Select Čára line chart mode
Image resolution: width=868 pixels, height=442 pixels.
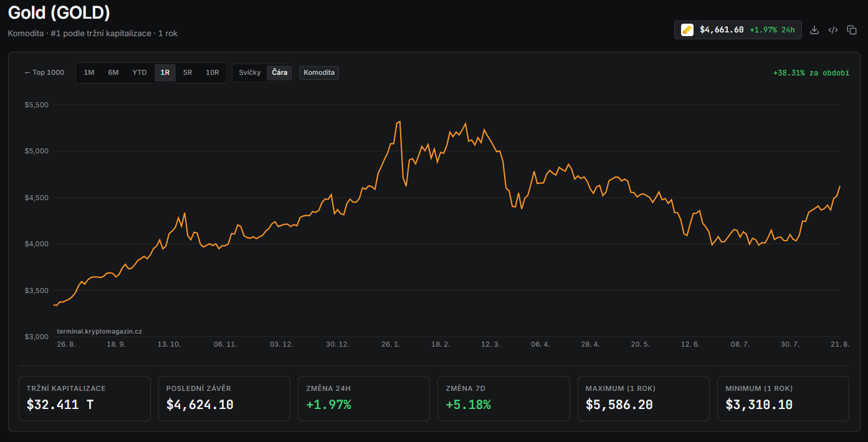pyautogui.click(x=280, y=72)
